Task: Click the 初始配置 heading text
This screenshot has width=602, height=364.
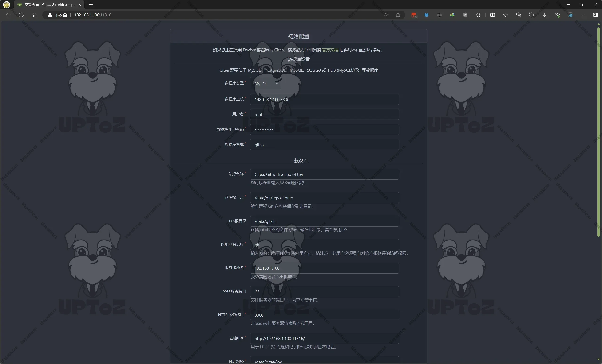Action: pos(299,36)
